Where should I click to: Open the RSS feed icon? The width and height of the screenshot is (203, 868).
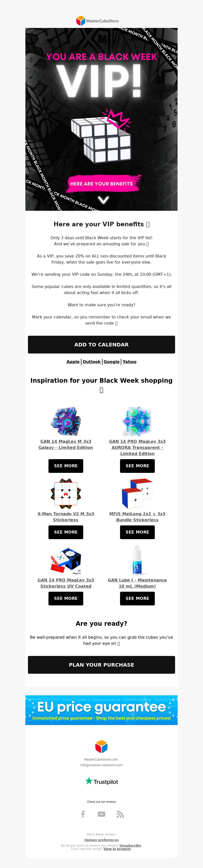tap(120, 814)
